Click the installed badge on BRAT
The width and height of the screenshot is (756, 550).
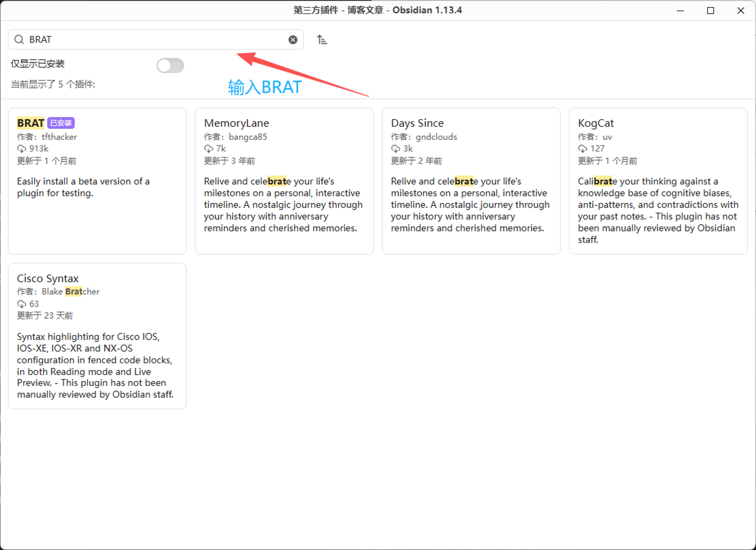point(61,123)
